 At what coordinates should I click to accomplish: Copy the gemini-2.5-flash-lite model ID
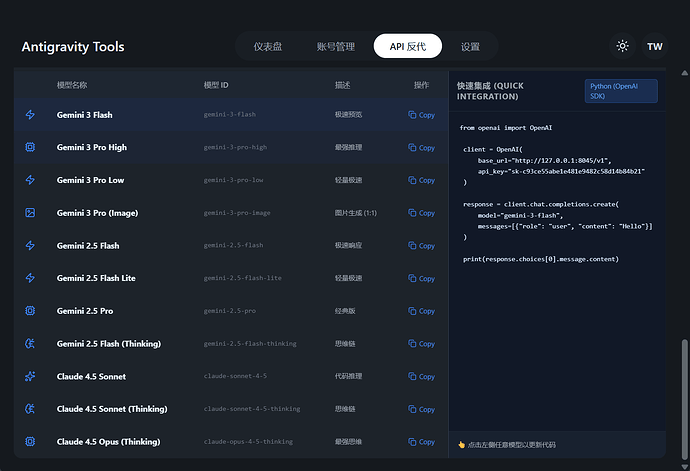[x=421, y=278]
